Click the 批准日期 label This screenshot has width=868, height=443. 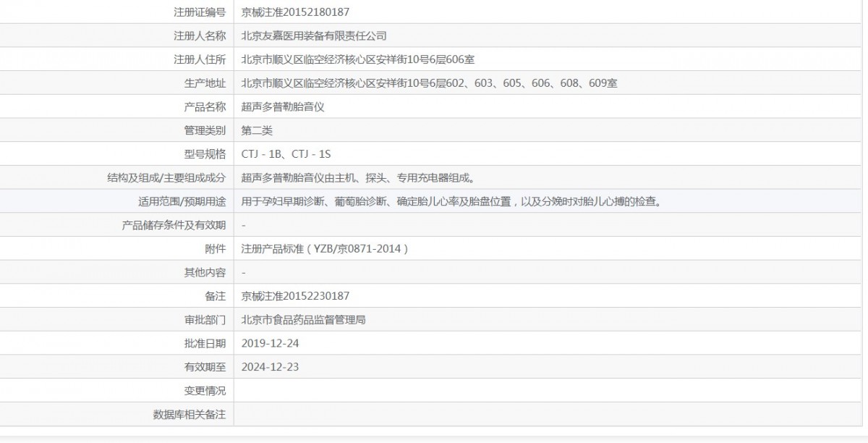point(205,344)
